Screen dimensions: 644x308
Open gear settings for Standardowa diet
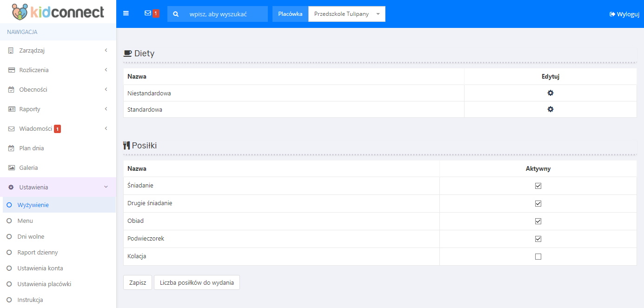[551, 109]
